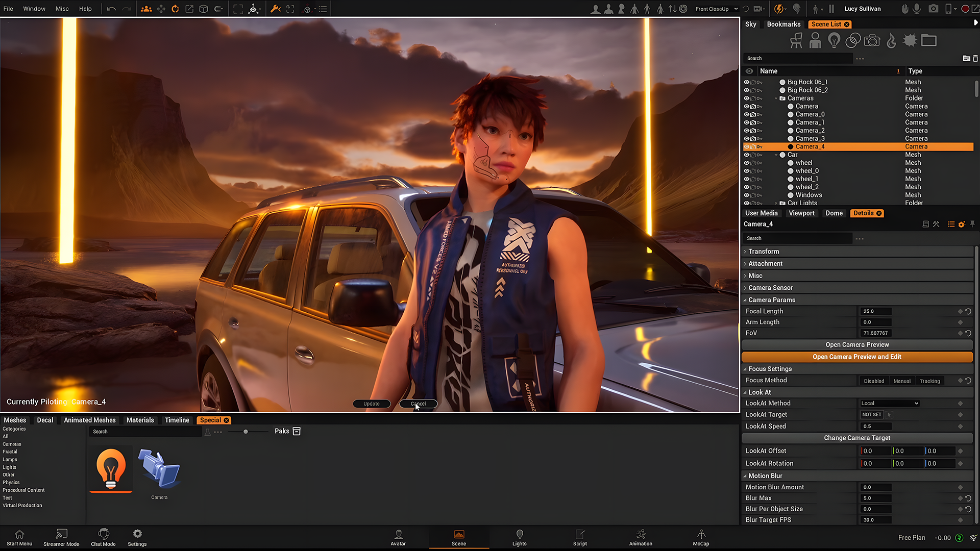
Task: Toggle visibility of Camera_4 row
Action: tap(747, 147)
